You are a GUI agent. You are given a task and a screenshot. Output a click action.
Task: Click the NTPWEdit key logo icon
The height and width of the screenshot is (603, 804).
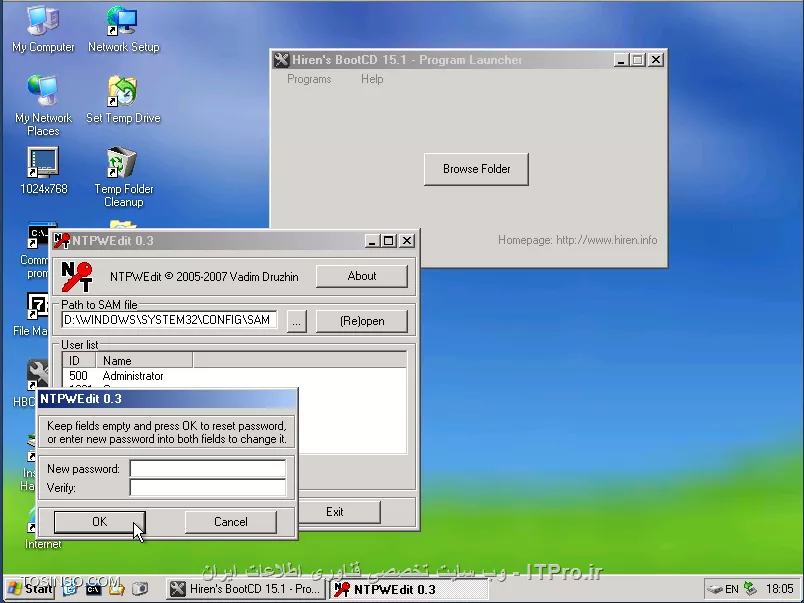click(77, 277)
